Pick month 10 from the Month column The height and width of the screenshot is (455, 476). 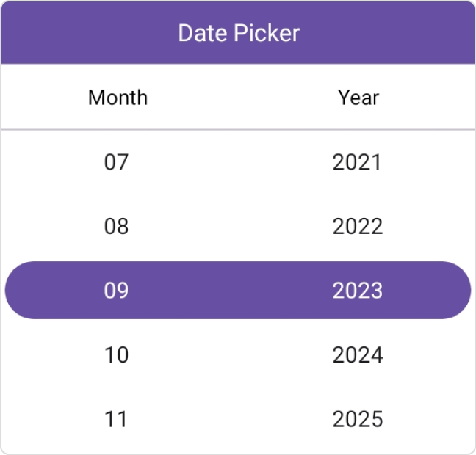click(x=116, y=355)
